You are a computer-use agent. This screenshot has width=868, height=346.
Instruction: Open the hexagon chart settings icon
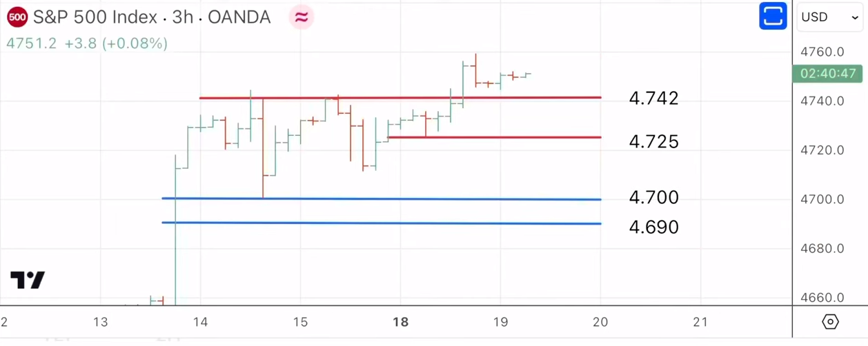pyautogui.click(x=830, y=322)
